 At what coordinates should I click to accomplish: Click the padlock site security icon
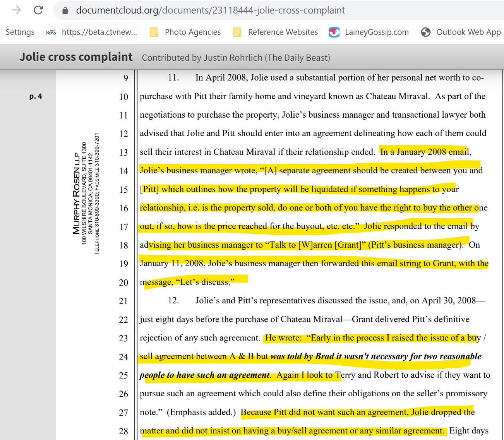[65, 10]
